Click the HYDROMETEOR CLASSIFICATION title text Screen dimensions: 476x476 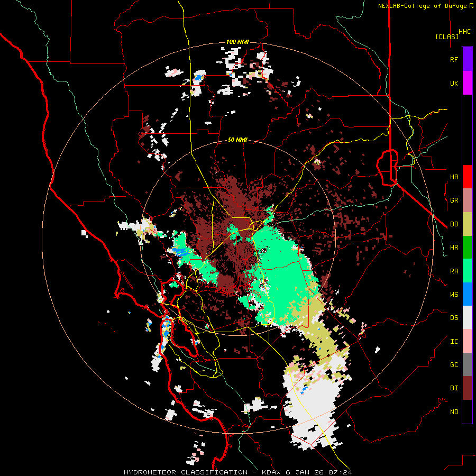pyautogui.click(x=186, y=472)
